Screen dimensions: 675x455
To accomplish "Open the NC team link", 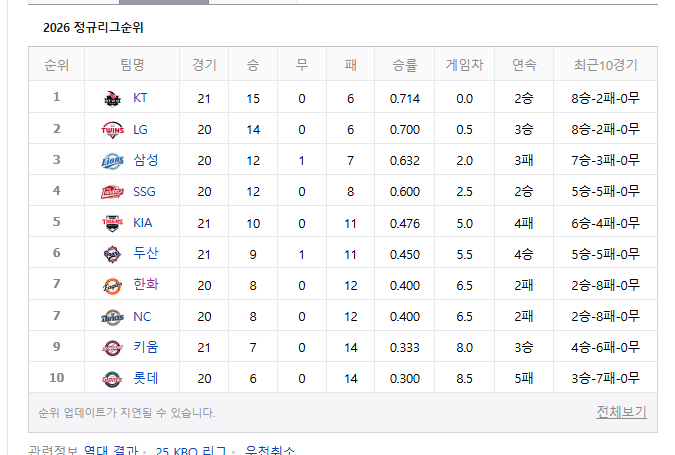I will [x=142, y=316].
